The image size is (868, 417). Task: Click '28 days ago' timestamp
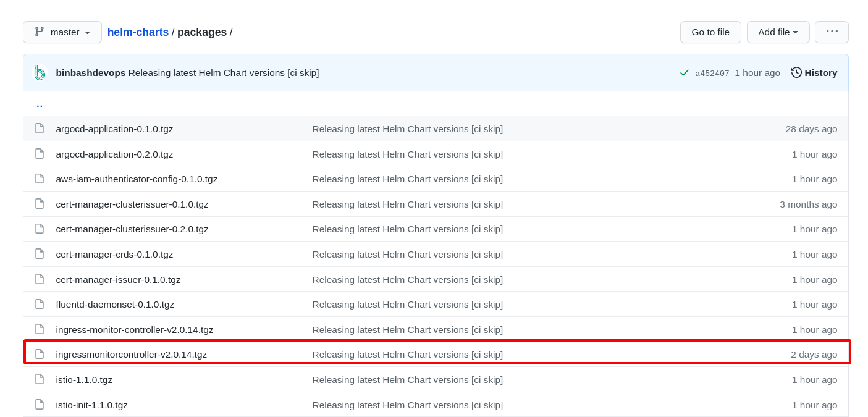click(x=811, y=129)
